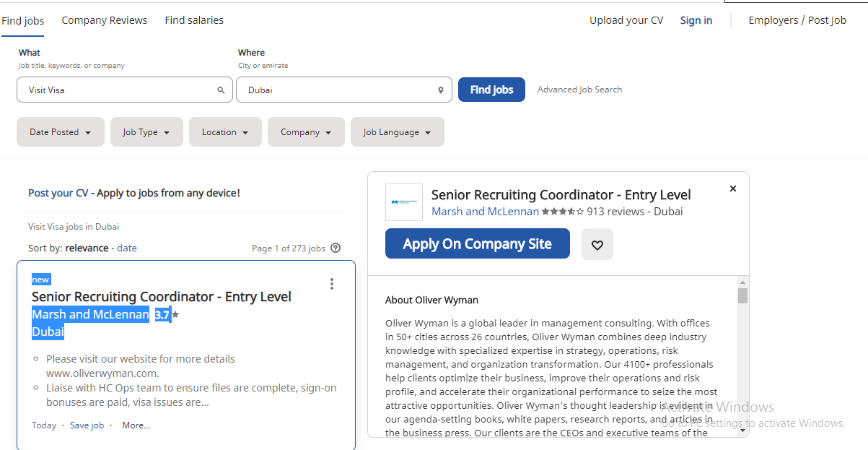
Task: Click the About Oliver Wyman heading
Action: (431, 300)
